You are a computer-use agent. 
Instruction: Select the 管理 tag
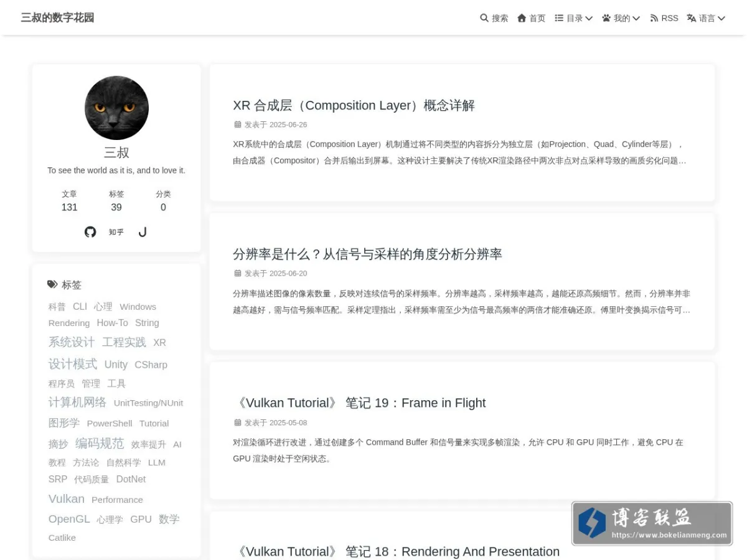pos(91,383)
